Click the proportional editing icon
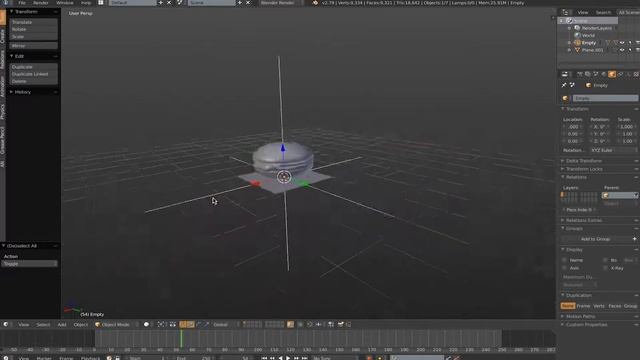 [x=300, y=324]
